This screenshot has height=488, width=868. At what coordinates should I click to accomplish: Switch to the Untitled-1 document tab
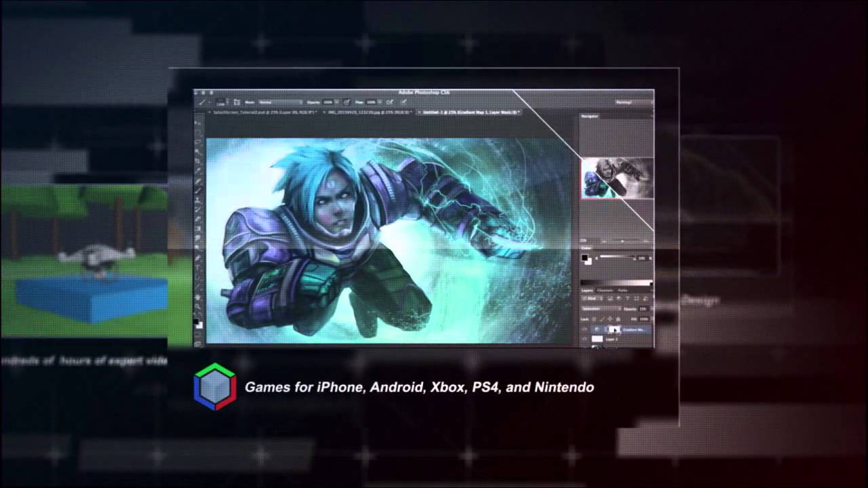[470, 113]
